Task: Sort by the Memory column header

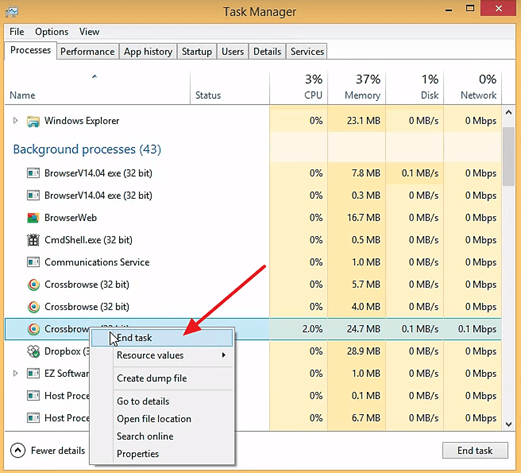Action: point(357,87)
